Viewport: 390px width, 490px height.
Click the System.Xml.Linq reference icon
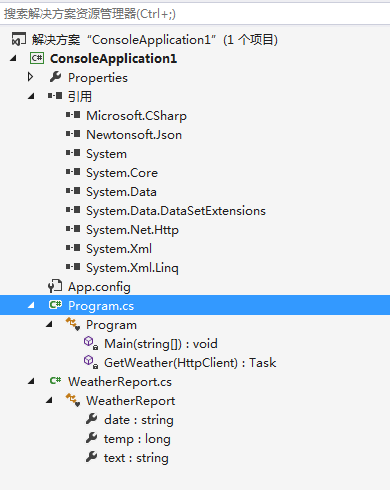73,267
